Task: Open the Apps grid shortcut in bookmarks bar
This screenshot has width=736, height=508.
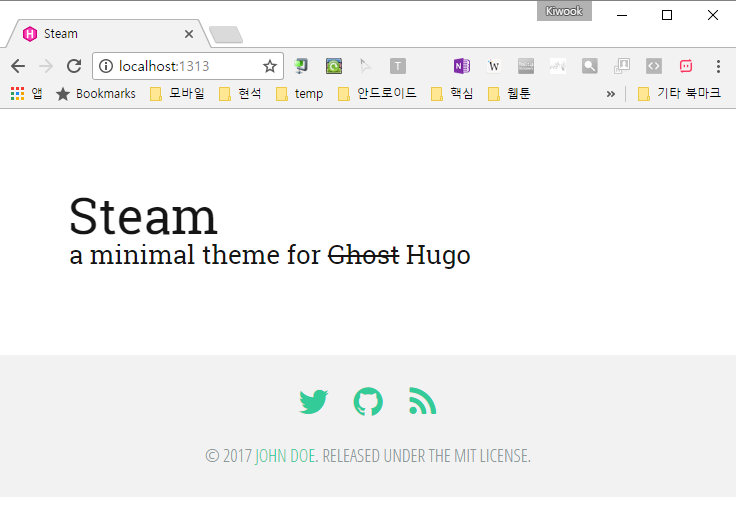Action: (26, 93)
